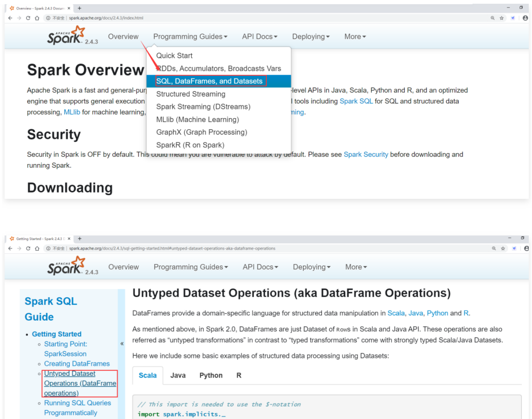Click zoom magnifier icon in top browser

pos(493,18)
